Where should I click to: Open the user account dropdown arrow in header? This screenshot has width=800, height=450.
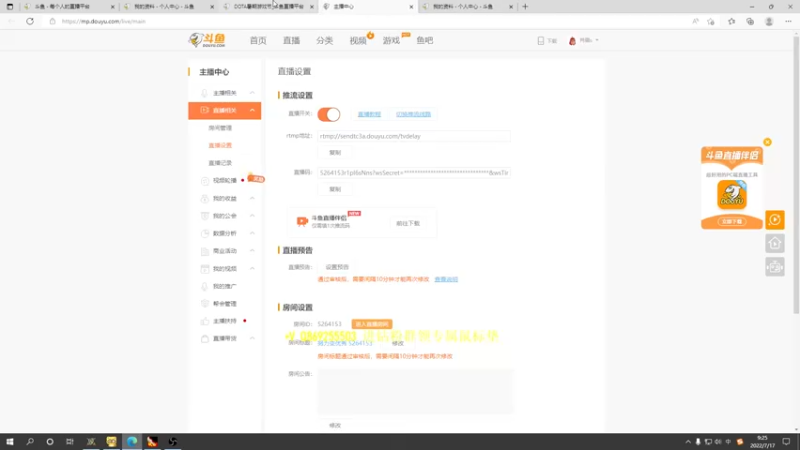pyautogui.click(x=597, y=40)
